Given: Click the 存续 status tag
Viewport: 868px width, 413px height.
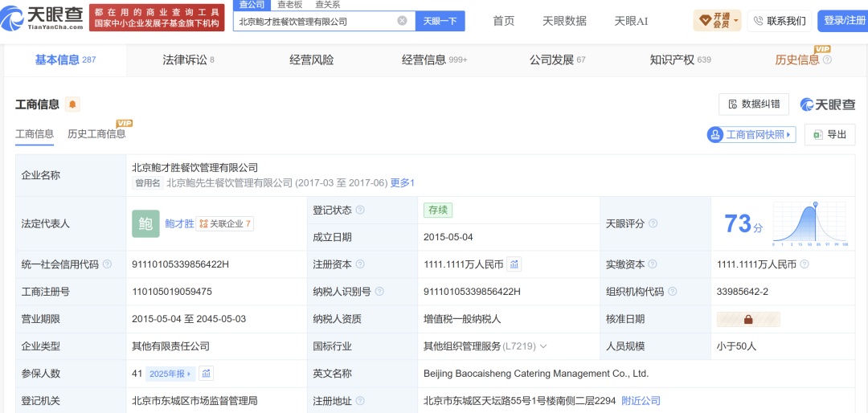Looking at the screenshot, I should pyautogui.click(x=438, y=211).
